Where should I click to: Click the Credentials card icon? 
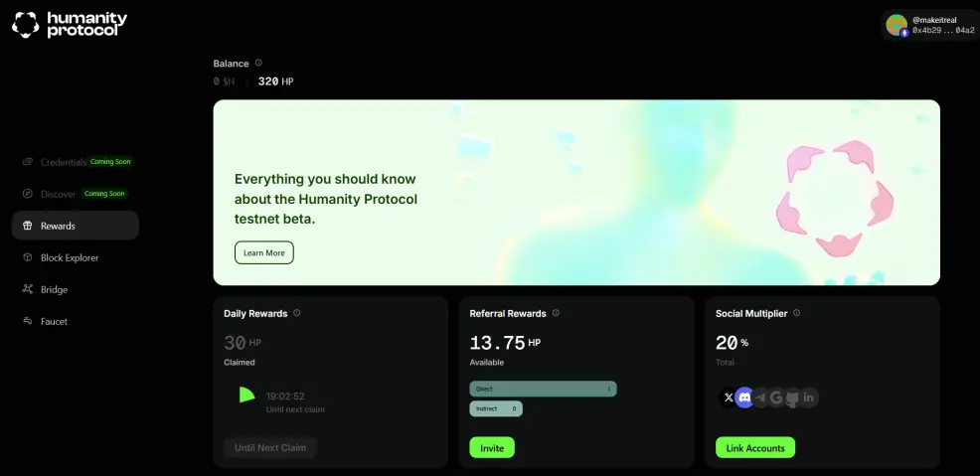tap(28, 162)
